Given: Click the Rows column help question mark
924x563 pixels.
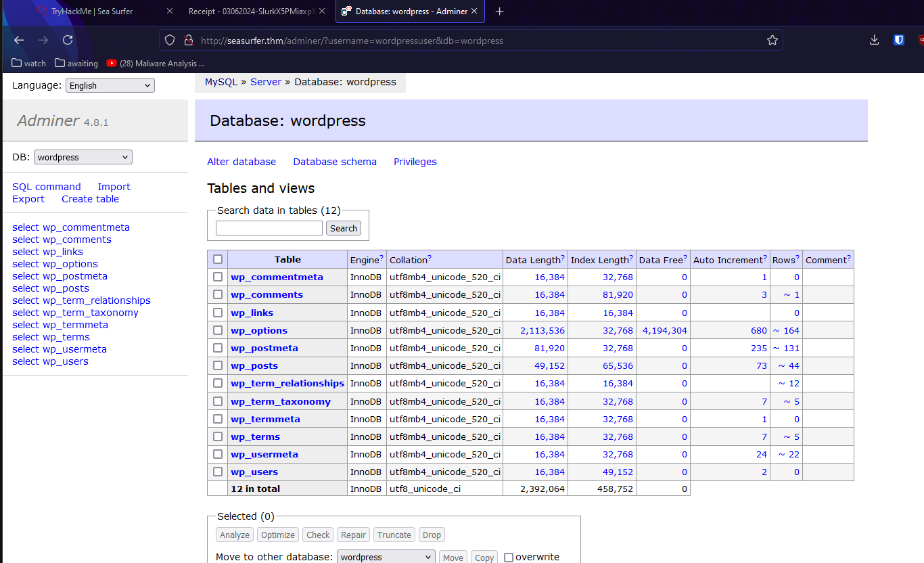Looking at the screenshot, I should tap(798, 258).
